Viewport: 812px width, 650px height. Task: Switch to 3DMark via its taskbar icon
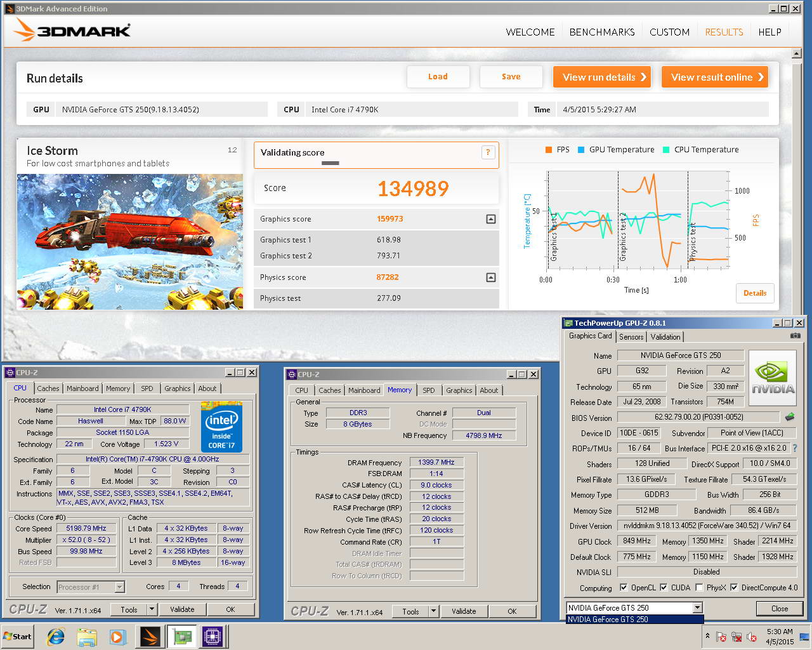tap(150, 637)
